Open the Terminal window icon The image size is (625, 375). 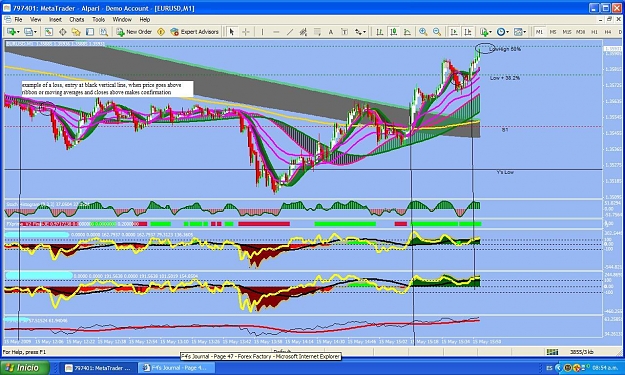[x=90, y=32]
